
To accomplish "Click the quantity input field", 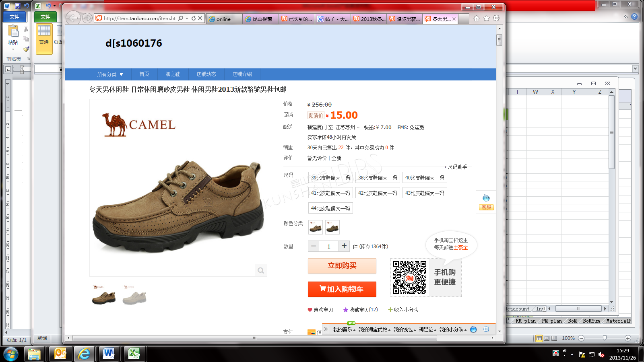I will 329,246.
